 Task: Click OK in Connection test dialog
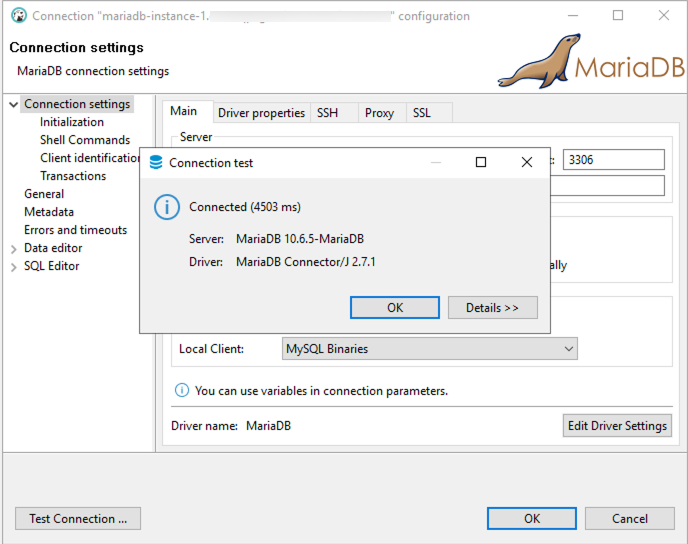394,307
